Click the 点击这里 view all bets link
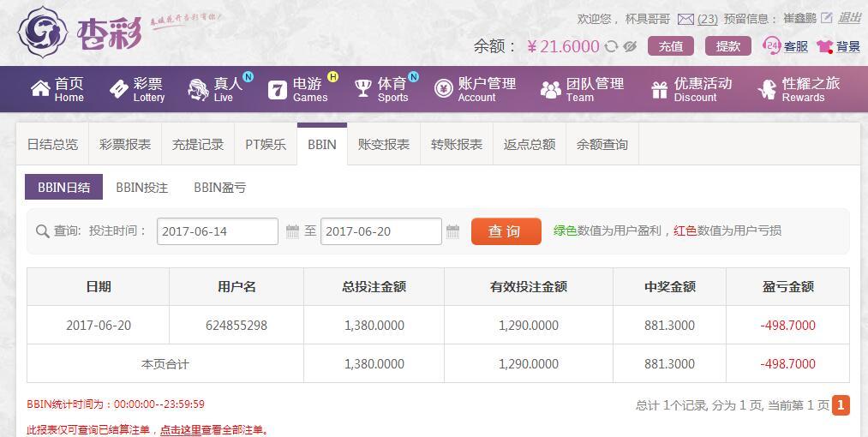 pyautogui.click(x=181, y=429)
